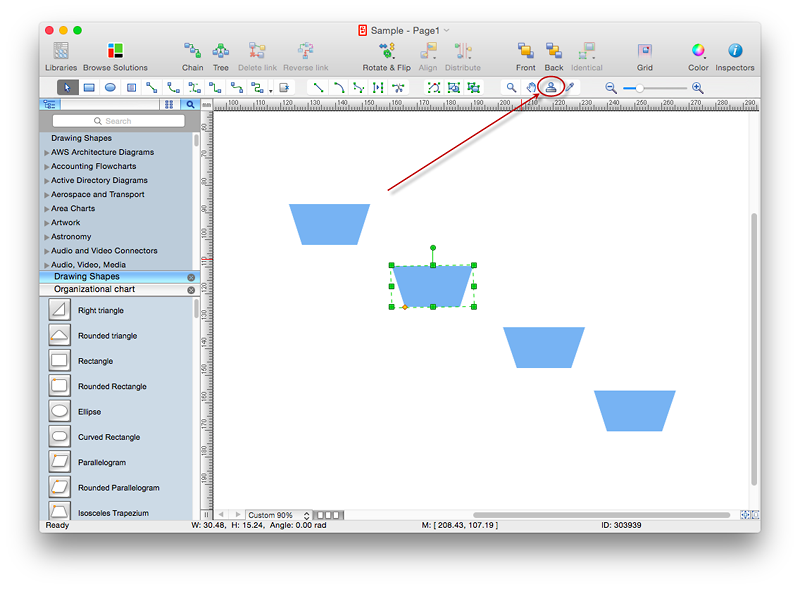Select the magnifier zoom tool
The image size is (800, 589).
[x=511, y=88]
